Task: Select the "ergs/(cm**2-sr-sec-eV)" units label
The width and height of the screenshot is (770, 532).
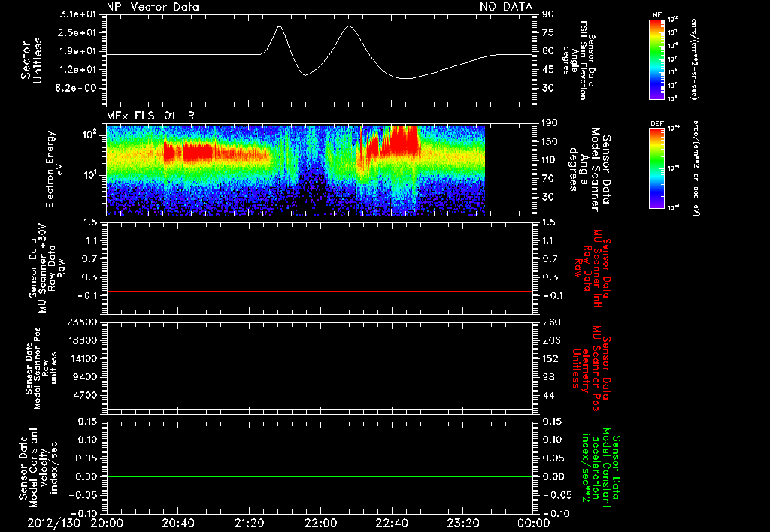Action: click(696, 168)
